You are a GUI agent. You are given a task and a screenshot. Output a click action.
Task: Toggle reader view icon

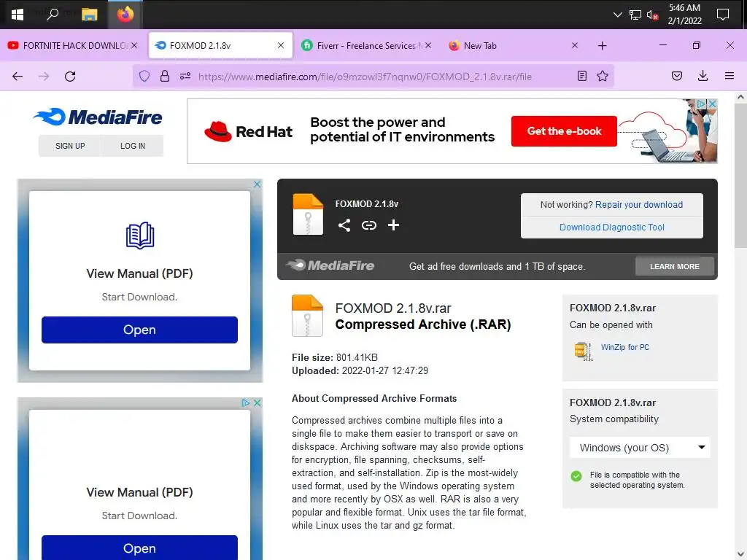581,76
